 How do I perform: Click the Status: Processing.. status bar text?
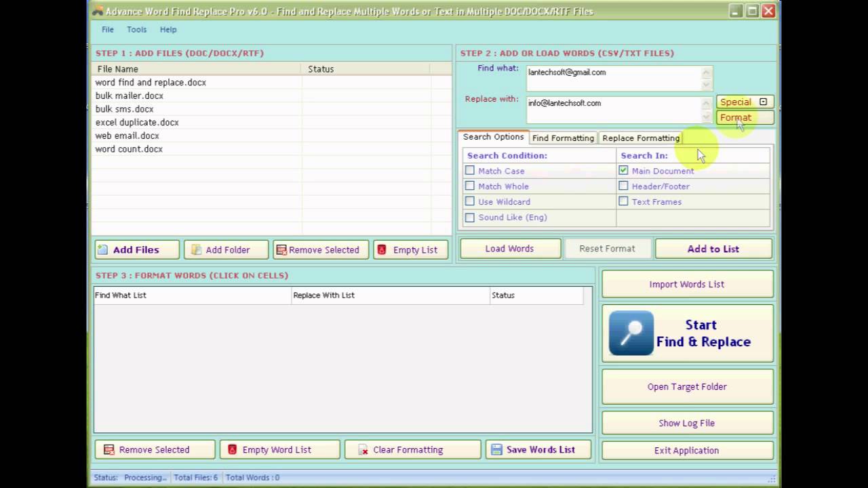130,477
